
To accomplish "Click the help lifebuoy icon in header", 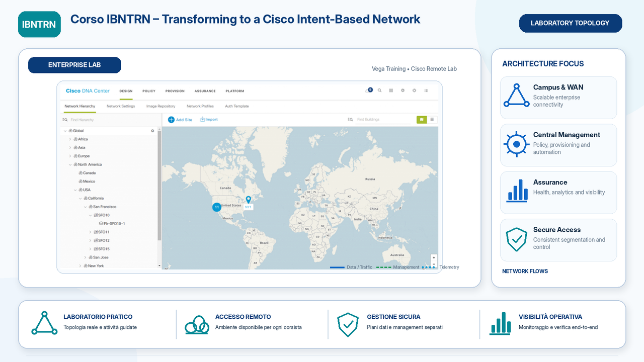I will pos(414,90).
